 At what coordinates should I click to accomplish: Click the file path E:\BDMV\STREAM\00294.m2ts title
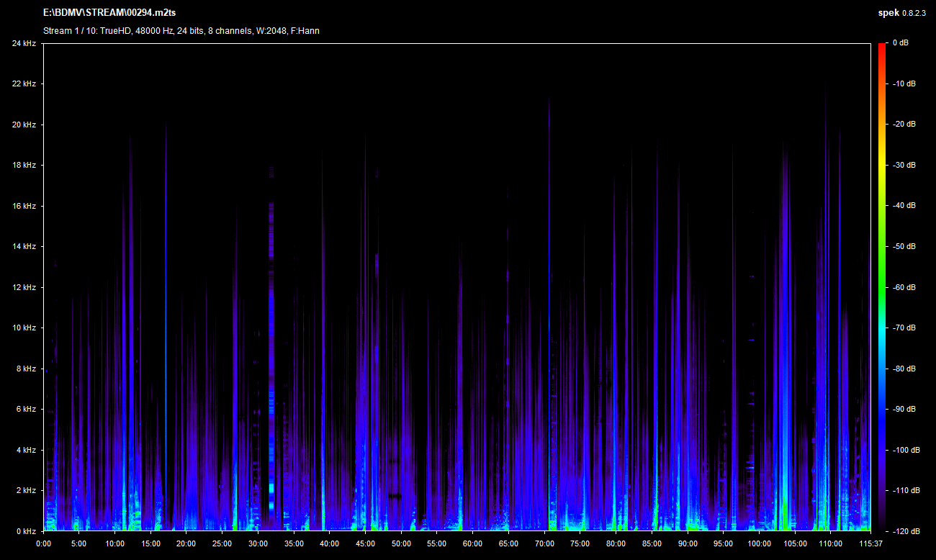(109, 14)
